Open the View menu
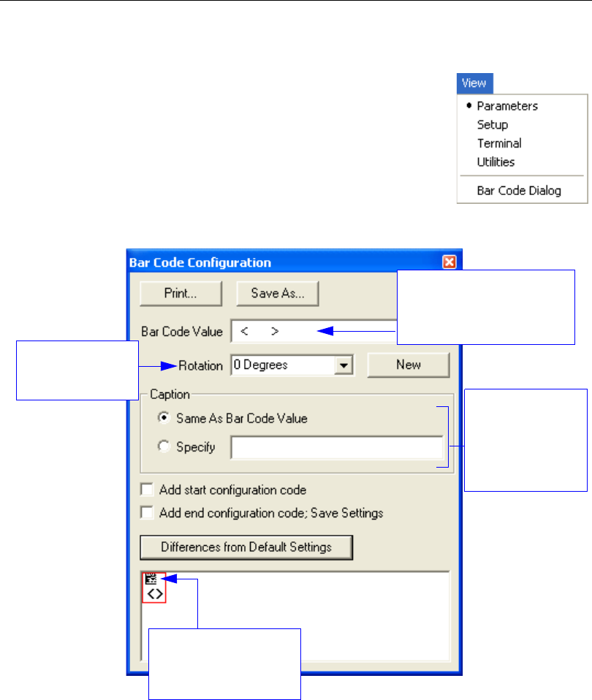The height and width of the screenshot is (700, 592). 474,83
